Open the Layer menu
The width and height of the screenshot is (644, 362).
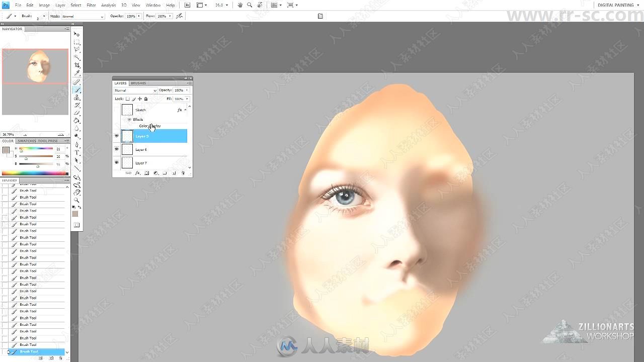click(x=60, y=5)
